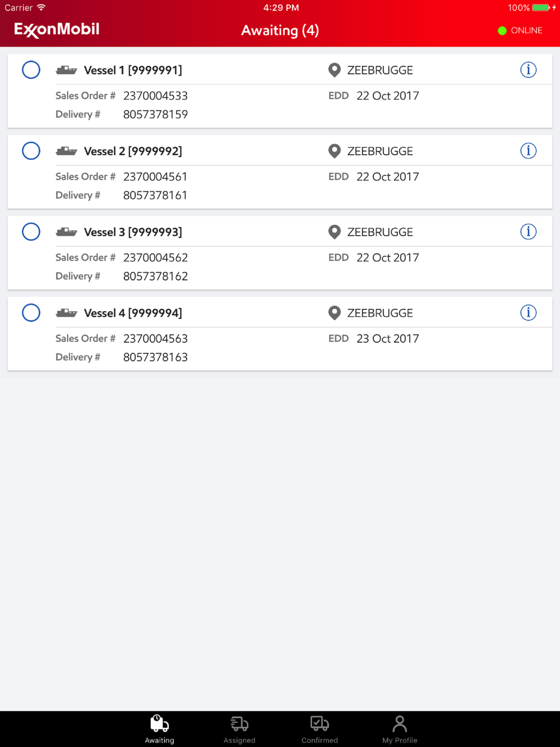This screenshot has height=747, width=560.
Task: Click the ONLINE status indicator
Action: pyautogui.click(x=520, y=30)
